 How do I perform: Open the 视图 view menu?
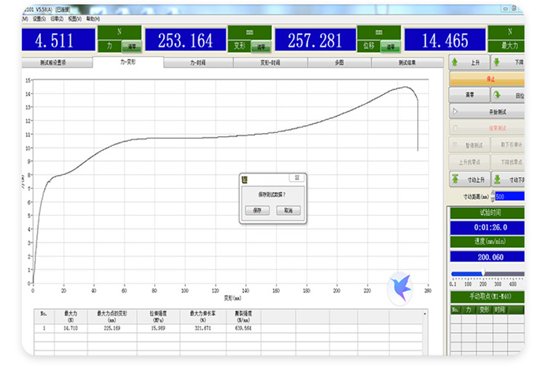click(74, 19)
